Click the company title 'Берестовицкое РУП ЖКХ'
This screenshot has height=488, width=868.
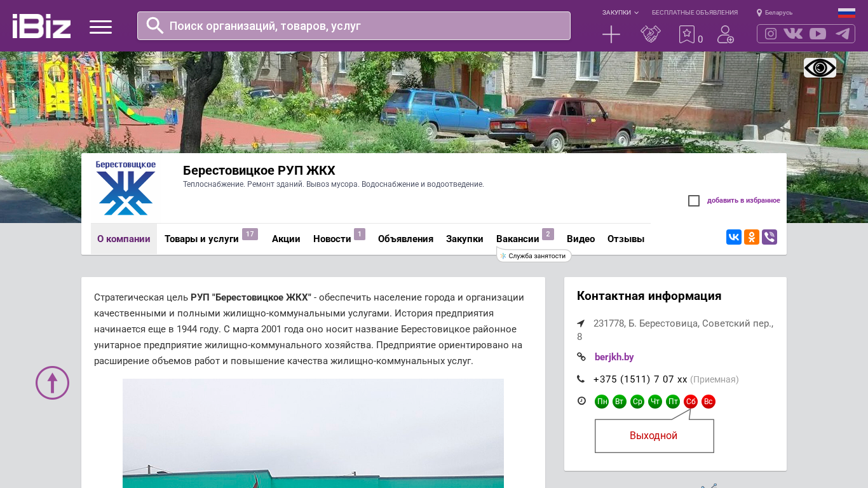pos(259,170)
